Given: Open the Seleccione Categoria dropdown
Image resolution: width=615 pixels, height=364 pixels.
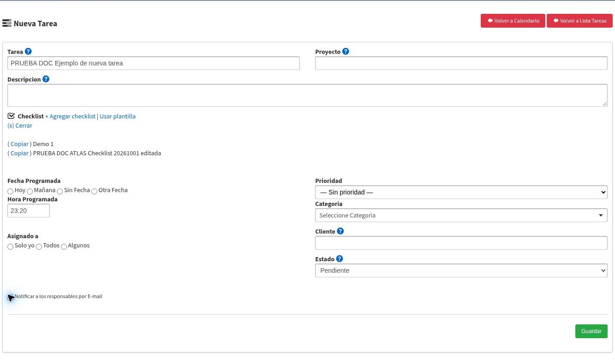Looking at the screenshot, I should (x=461, y=215).
